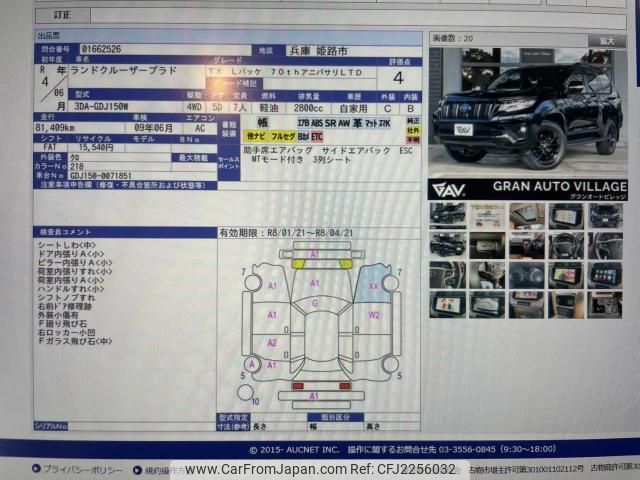Open the sunroof thumbnail in the gallery's first row
640x480 pixels.
click(526, 216)
